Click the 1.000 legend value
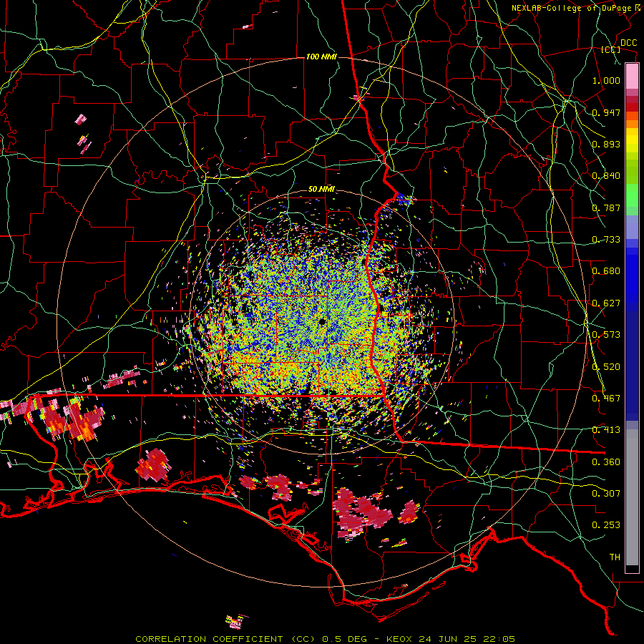The image size is (644, 644). point(606,80)
